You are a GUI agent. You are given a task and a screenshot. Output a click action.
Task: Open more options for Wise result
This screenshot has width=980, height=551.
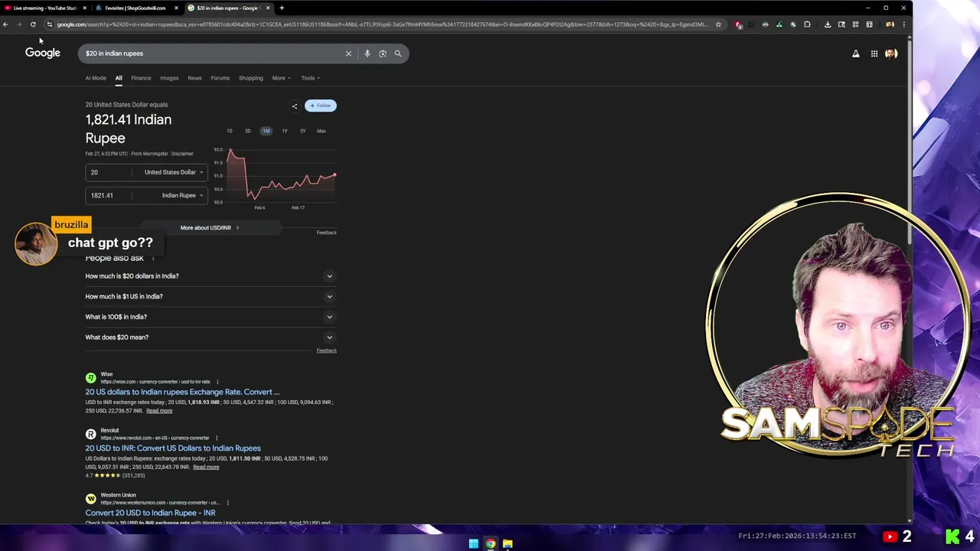[217, 382]
